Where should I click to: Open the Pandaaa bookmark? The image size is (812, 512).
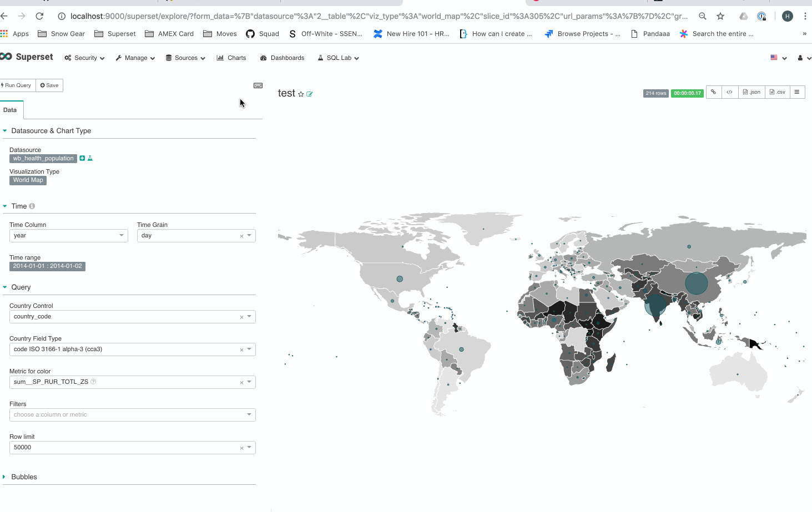click(x=650, y=34)
